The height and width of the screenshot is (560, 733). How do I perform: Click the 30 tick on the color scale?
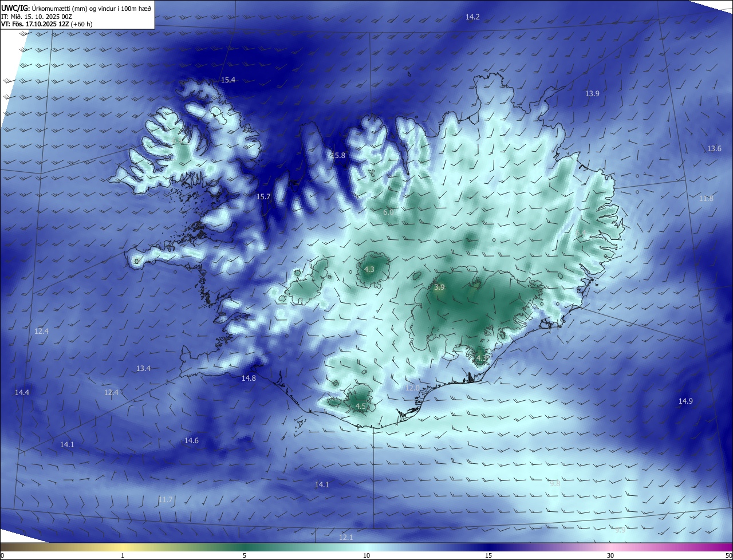[610, 555]
